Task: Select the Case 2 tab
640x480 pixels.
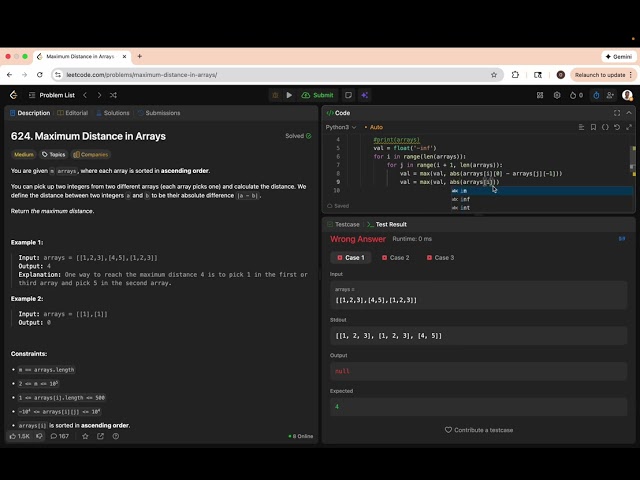Action: 395,257
